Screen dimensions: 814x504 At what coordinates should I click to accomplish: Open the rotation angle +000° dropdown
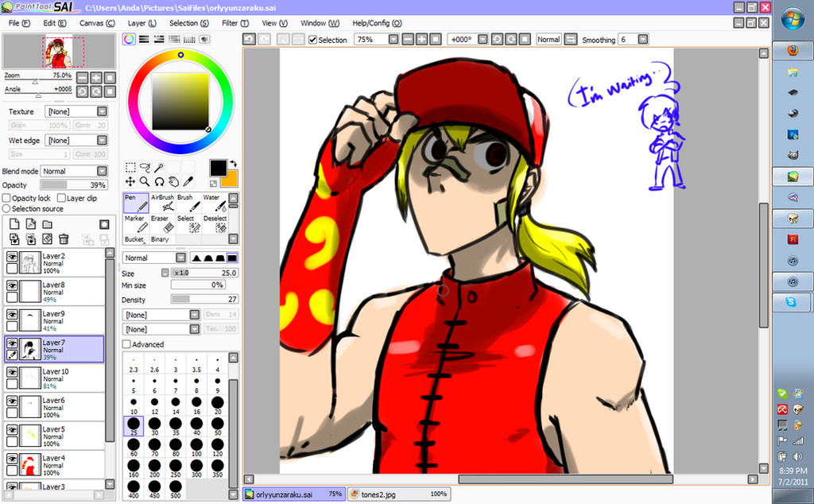coord(467,40)
